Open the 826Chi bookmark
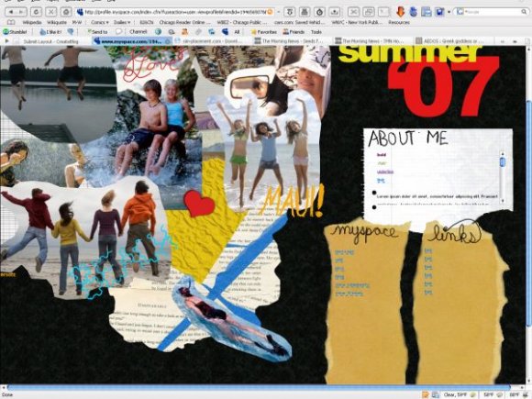 (146, 22)
